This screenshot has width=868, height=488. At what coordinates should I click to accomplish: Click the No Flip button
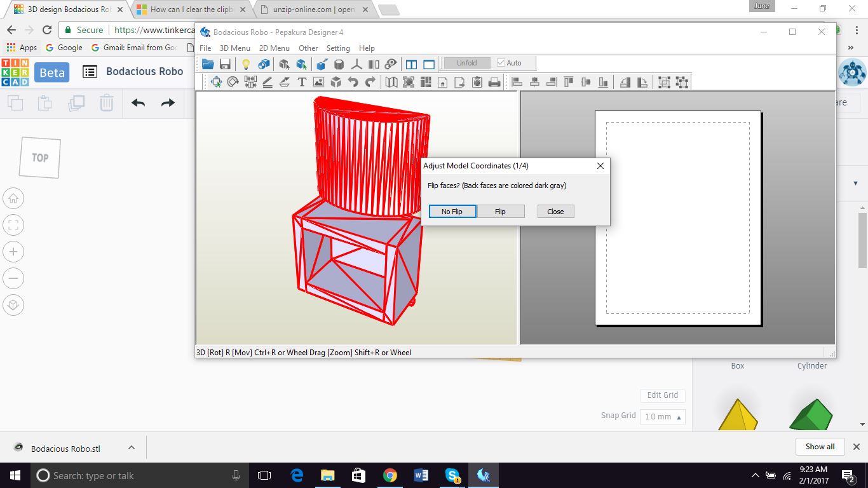click(452, 212)
